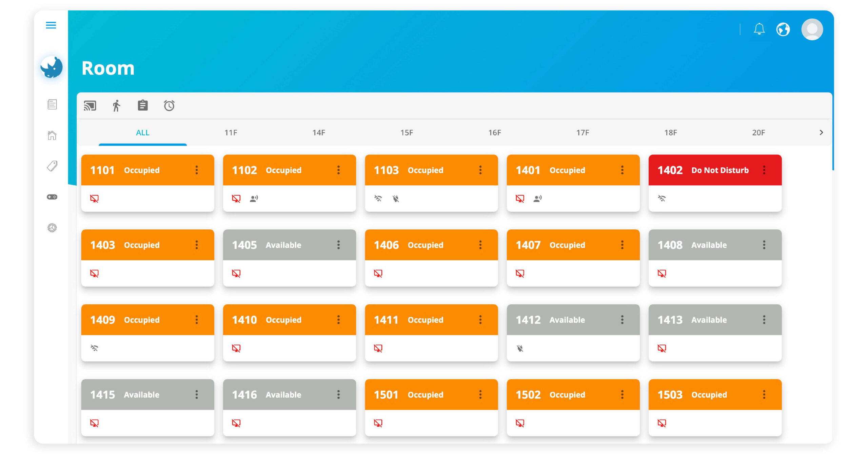The height and width of the screenshot is (454, 868).
Task: Open notifications bell
Action: (x=759, y=29)
